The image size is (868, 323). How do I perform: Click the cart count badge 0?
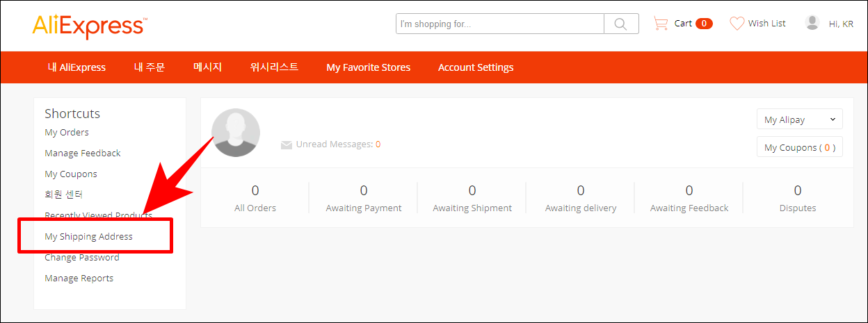704,24
